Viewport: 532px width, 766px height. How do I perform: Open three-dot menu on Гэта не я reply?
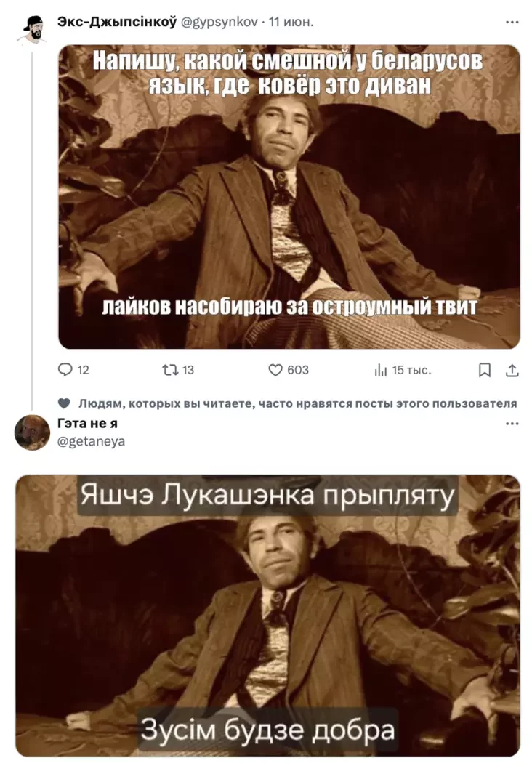(512, 424)
